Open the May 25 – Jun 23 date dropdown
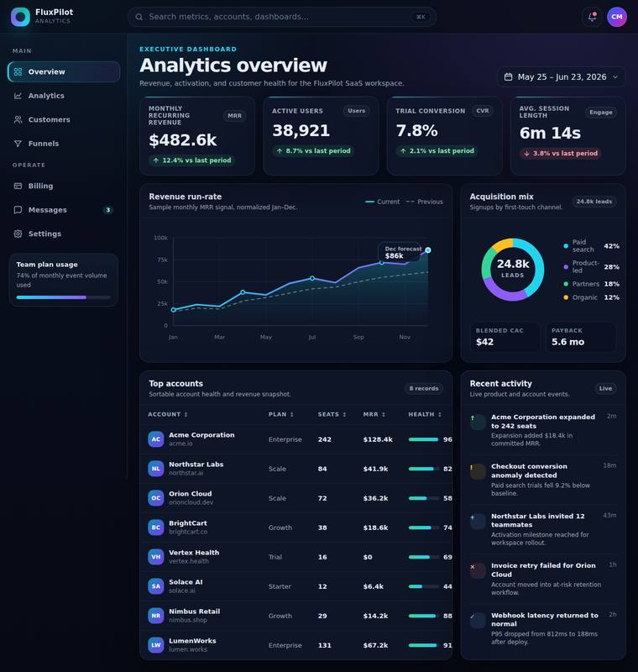This screenshot has width=638, height=672. pos(562,76)
